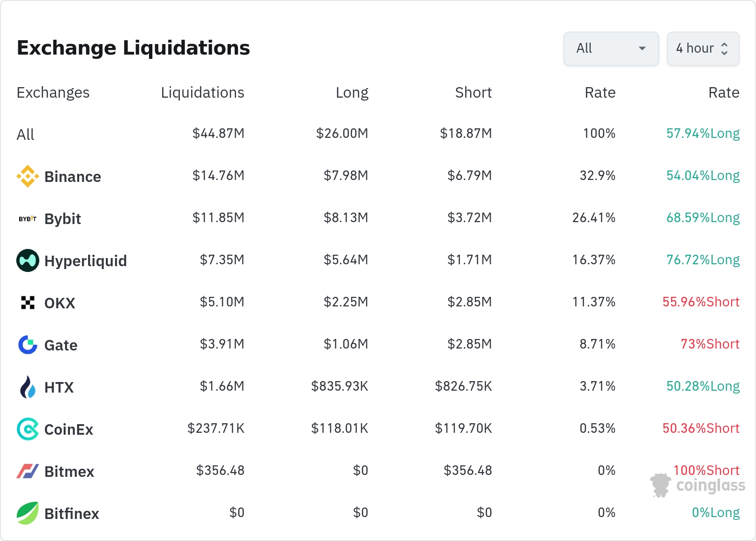Click the Exchanges column header

(53, 92)
